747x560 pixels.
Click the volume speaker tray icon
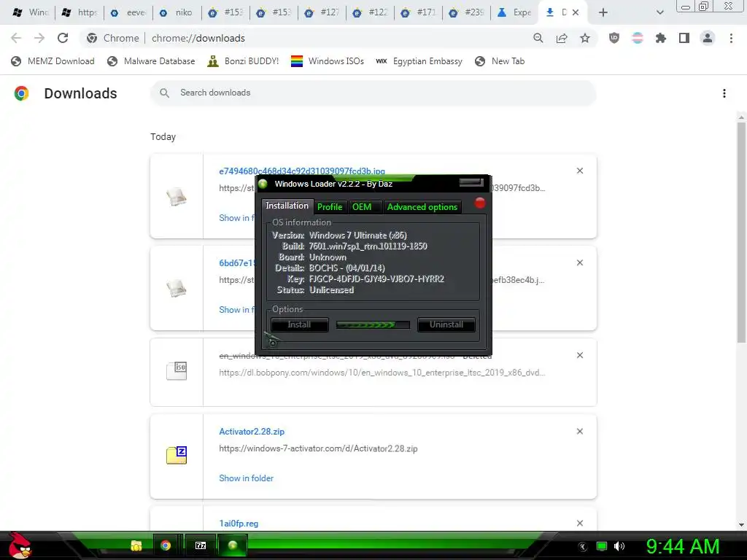pos(619,546)
